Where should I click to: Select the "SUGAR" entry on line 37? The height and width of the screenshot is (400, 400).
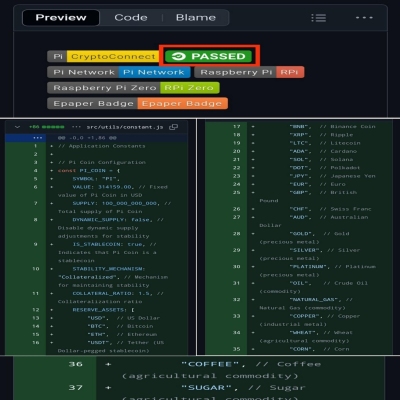243,388
